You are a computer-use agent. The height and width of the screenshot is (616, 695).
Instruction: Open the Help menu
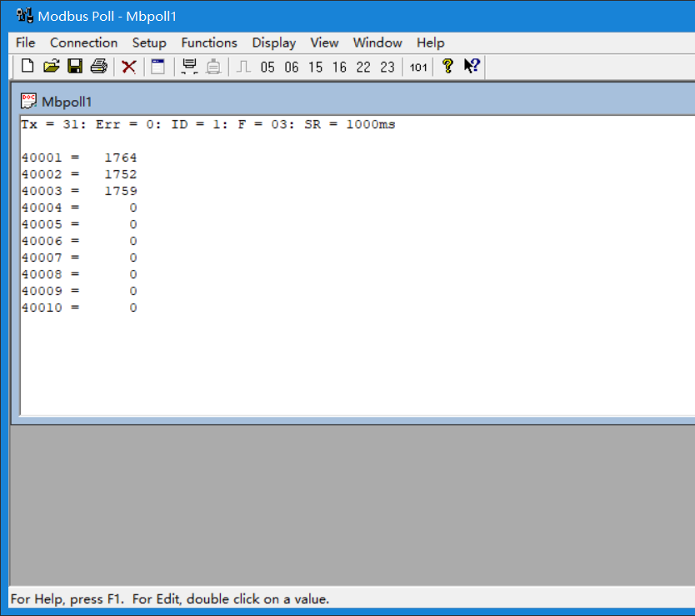pyautogui.click(x=430, y=43)
